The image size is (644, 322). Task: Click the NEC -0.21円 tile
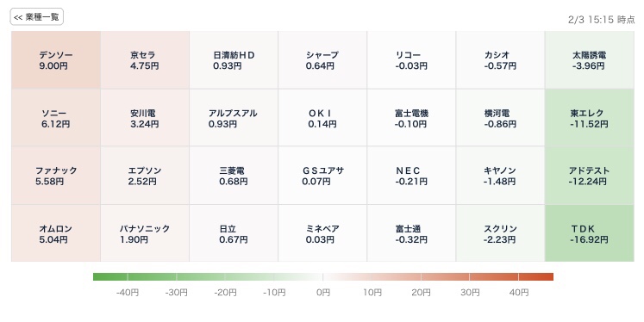coord(411,176)
